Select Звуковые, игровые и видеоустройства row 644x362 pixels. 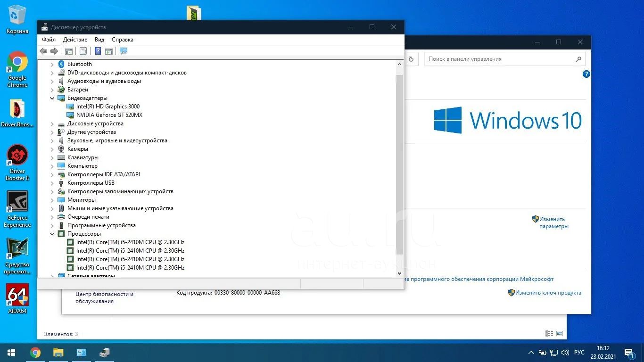117,140
